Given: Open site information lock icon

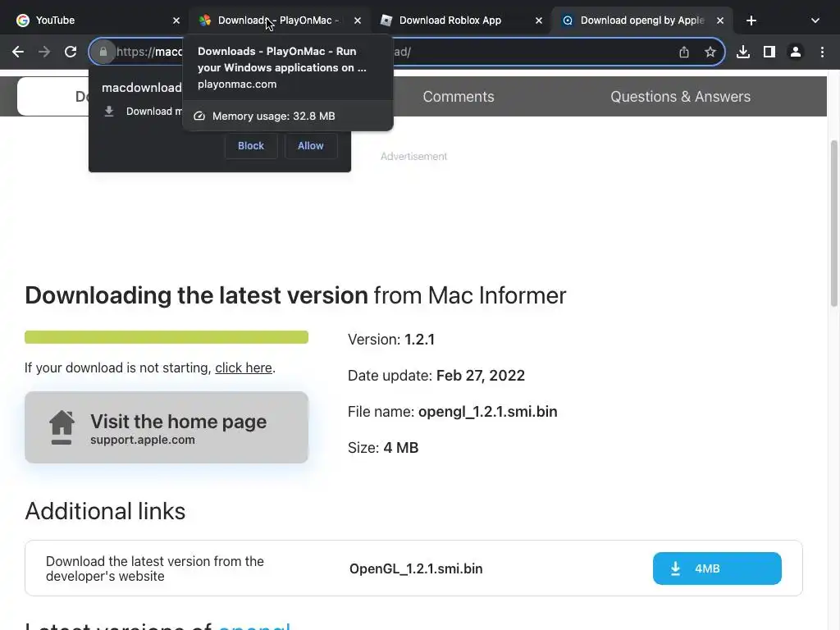Looking at the screenshot, I should pos(103,52).
